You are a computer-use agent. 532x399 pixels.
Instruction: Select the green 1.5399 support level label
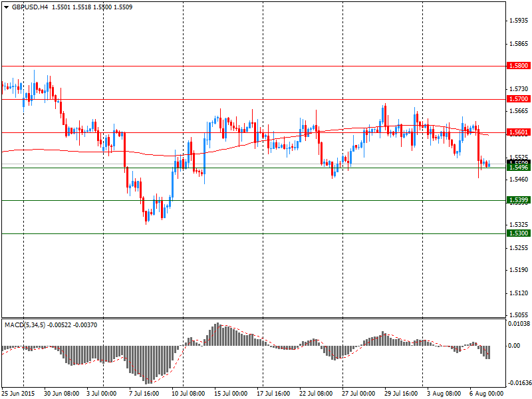pos(519,200)
